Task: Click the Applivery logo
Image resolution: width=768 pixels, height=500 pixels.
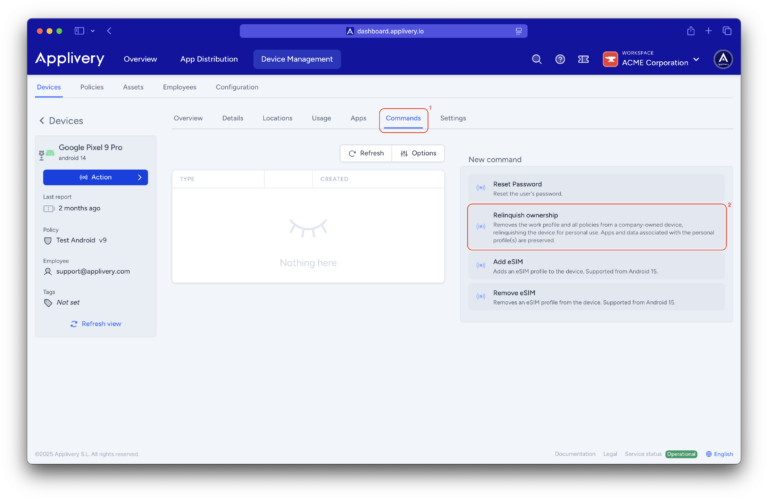Action: pos(70,59)
